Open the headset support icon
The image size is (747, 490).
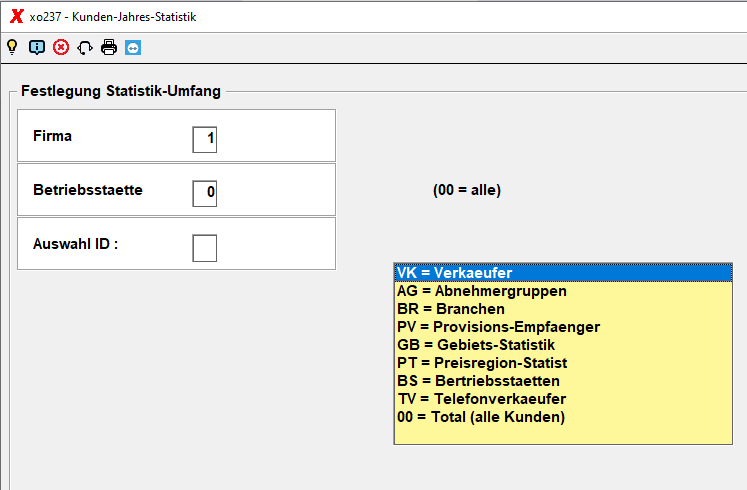tap(85, 48)
